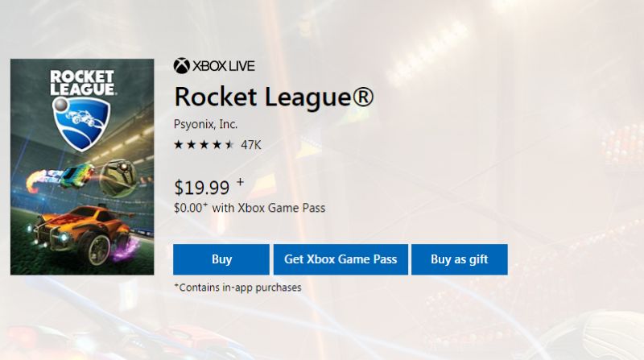644x360 pixels.
Task: Select the Rocket League® title heading
Action: point(274,97)
